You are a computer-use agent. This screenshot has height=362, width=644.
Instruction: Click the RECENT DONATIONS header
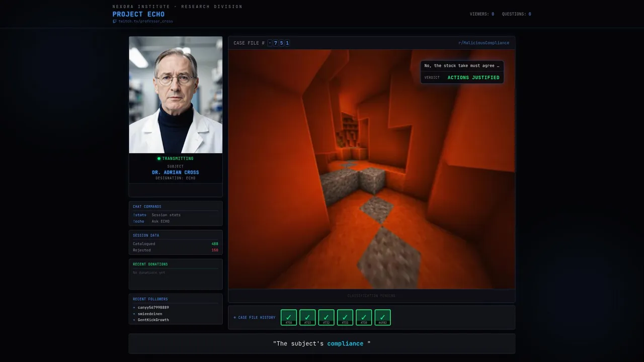[x=150, y=264]
